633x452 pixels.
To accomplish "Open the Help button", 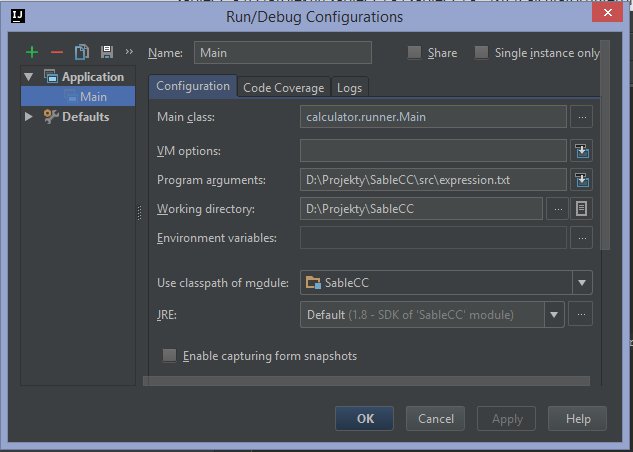I will [577, 419].
